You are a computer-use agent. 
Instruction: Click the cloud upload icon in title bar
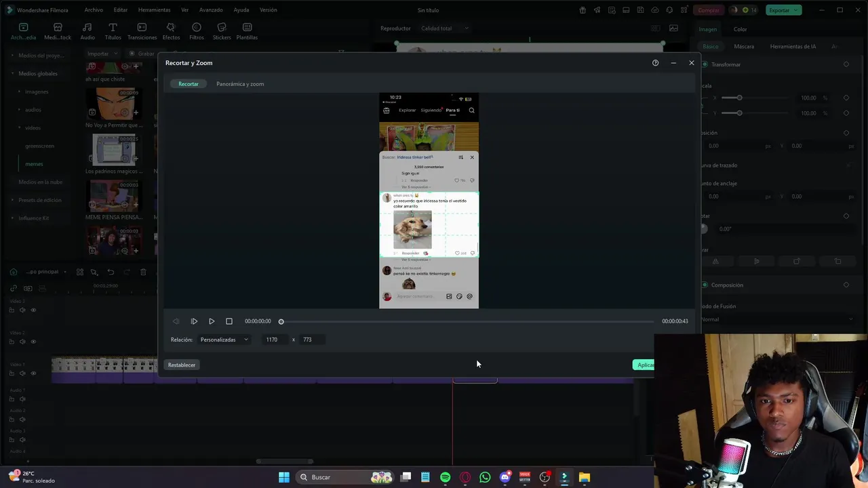coord(655,10)
